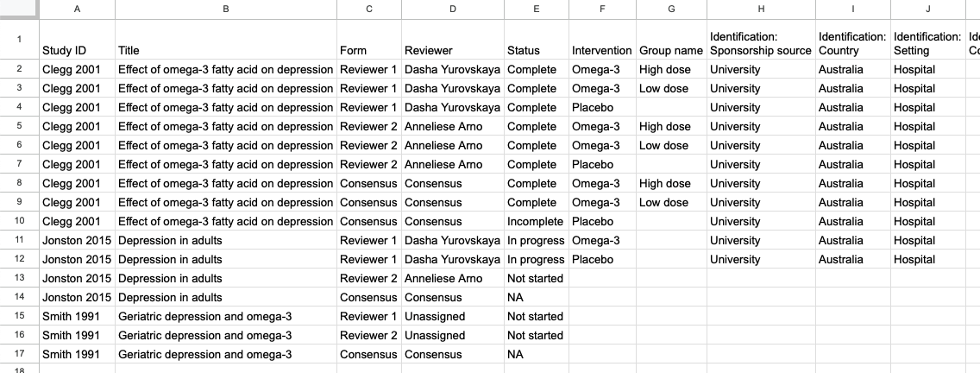Select column B header

[x=225, y=9]
